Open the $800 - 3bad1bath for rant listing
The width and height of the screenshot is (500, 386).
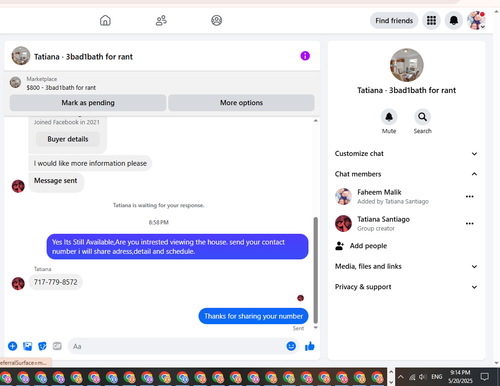tap(61, 88)
